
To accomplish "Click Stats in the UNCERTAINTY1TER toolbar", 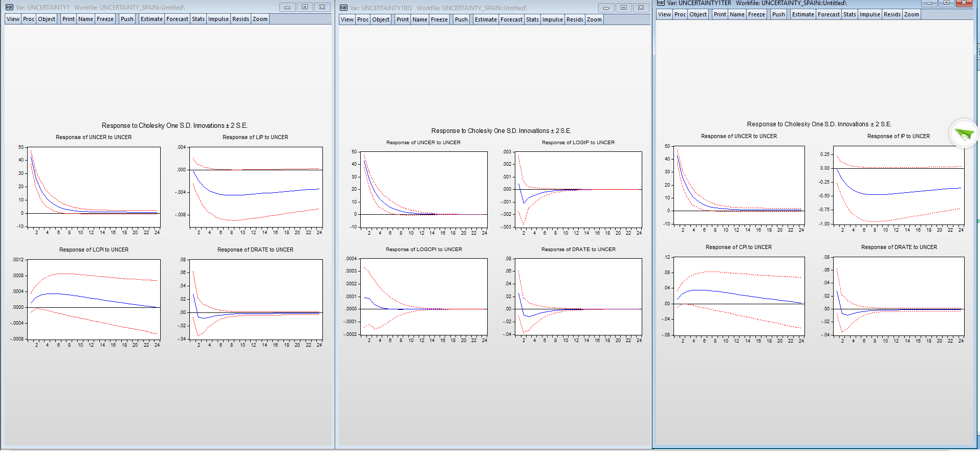I will coord(850,14).
